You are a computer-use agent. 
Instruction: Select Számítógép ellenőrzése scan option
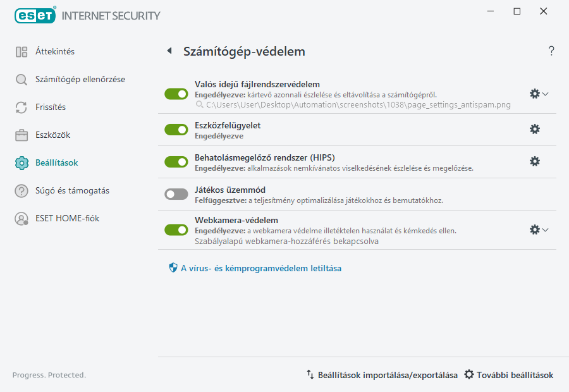click(73, 80)
